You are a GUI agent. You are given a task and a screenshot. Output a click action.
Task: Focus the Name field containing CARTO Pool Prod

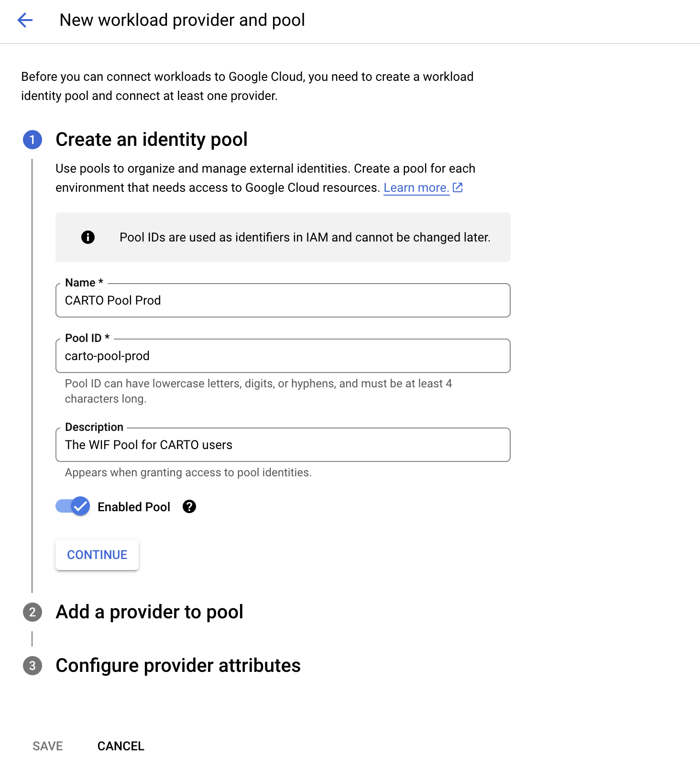pos(283,301)
